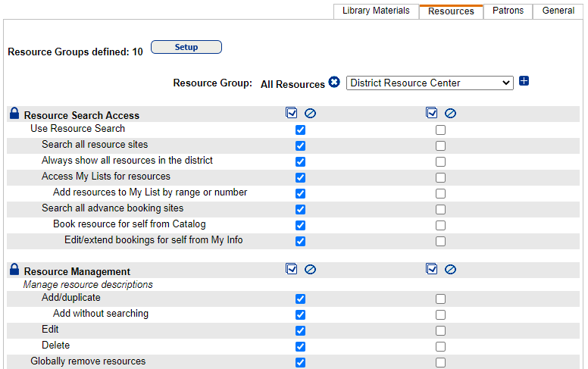The height and width of the screenshot is (369, 588).
Task: Enable Add/duplicate in the second column
Action: click(x=440, y=299)
